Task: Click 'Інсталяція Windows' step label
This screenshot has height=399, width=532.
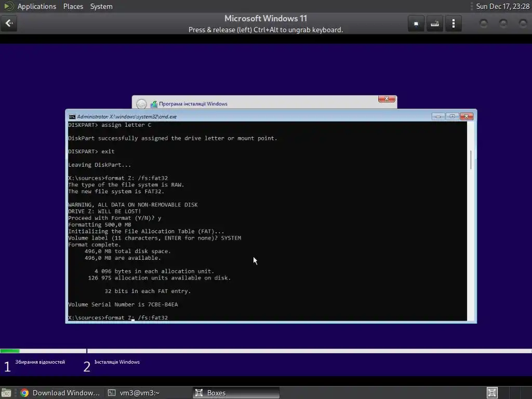Action: coord(117,362)
